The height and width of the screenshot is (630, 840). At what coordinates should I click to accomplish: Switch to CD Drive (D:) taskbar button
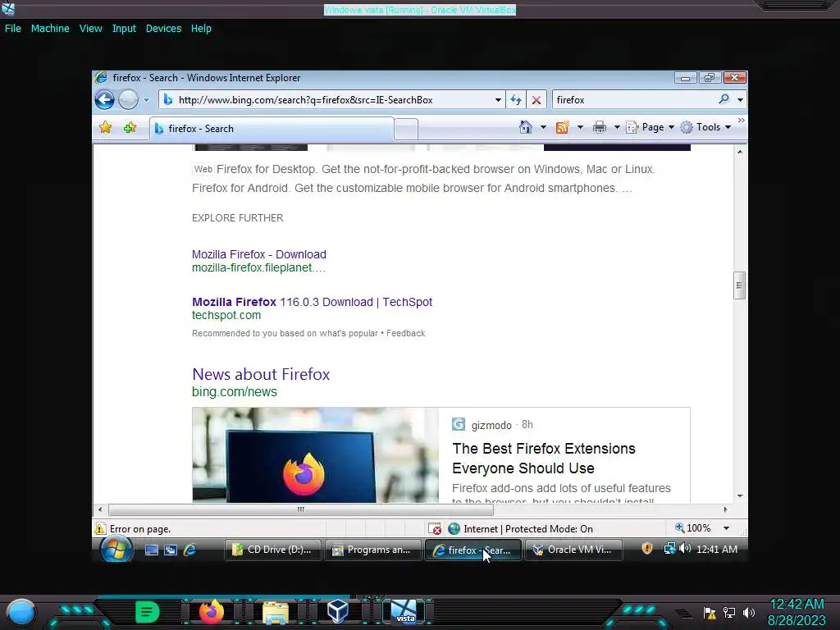(272, 550)
